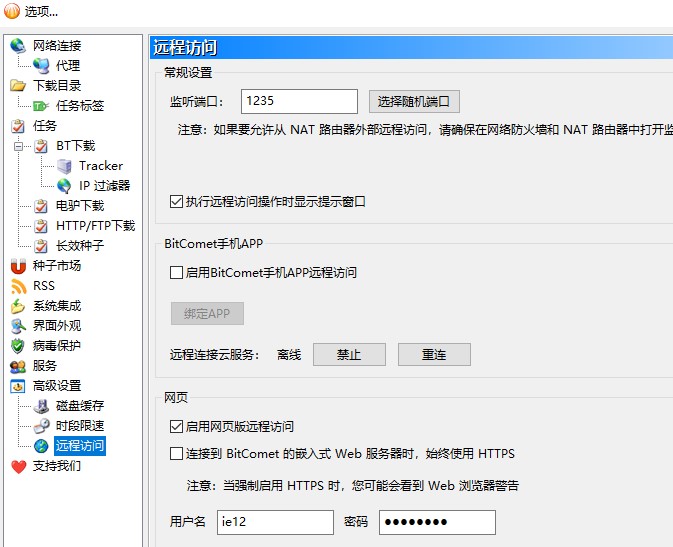
Task: Select 代理 in the options tree
Action: [x=68, y=65]
